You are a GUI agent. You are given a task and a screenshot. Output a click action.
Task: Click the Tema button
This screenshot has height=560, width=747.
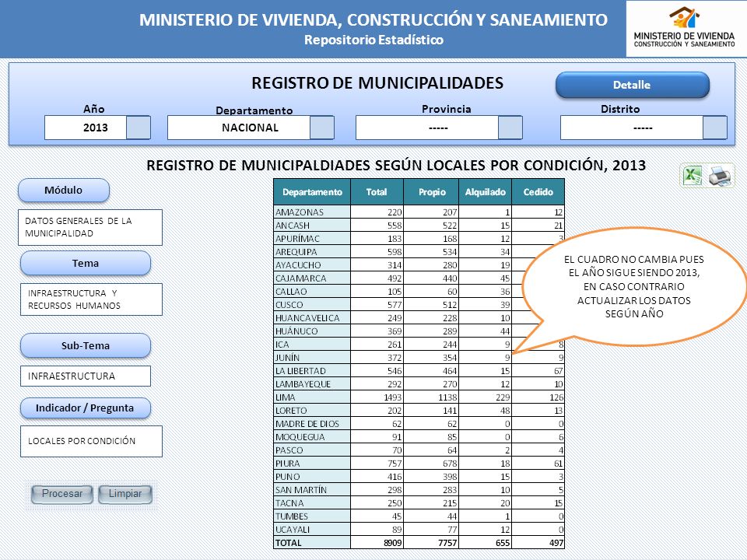click(86, 263)
